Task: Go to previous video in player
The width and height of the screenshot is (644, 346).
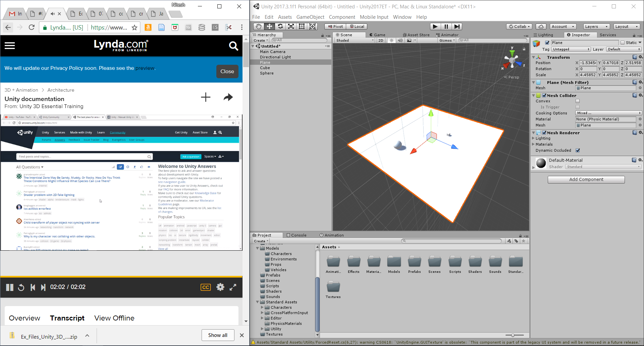Action: coord(33,287)
